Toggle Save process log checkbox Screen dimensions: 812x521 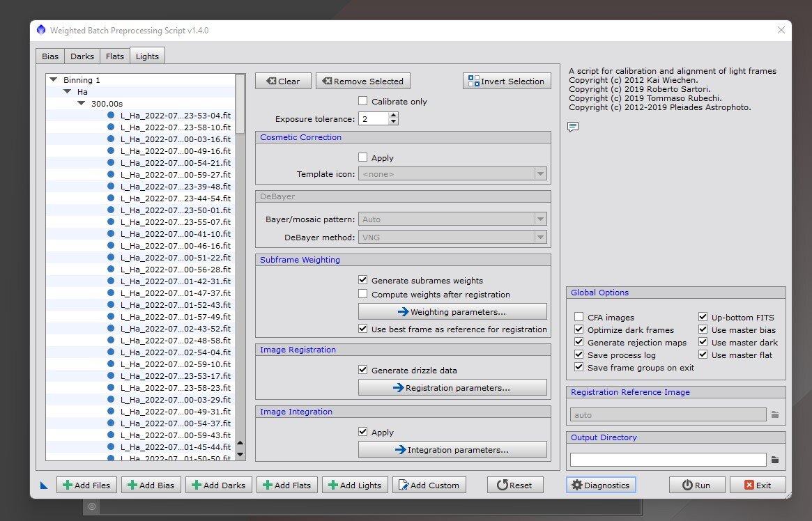pos(579,355)
